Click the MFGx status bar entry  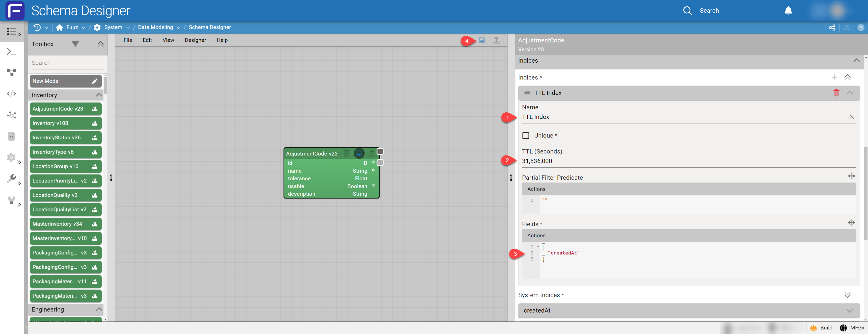[x=852, y=328]
